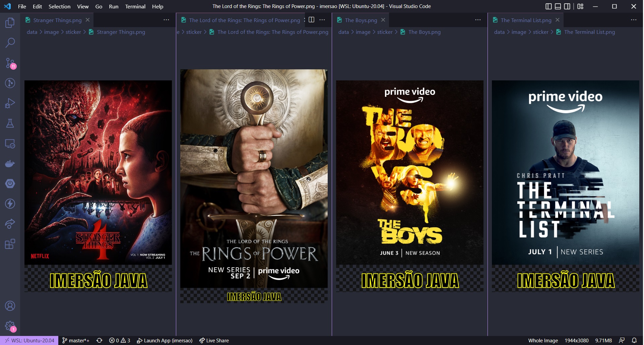
Task: Click Whole Image zoom status item
Action: tap(543, 340)
